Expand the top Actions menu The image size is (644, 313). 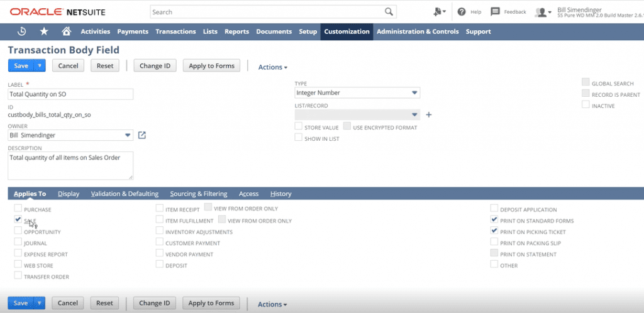pyautogui.click(x=273, y=67)
